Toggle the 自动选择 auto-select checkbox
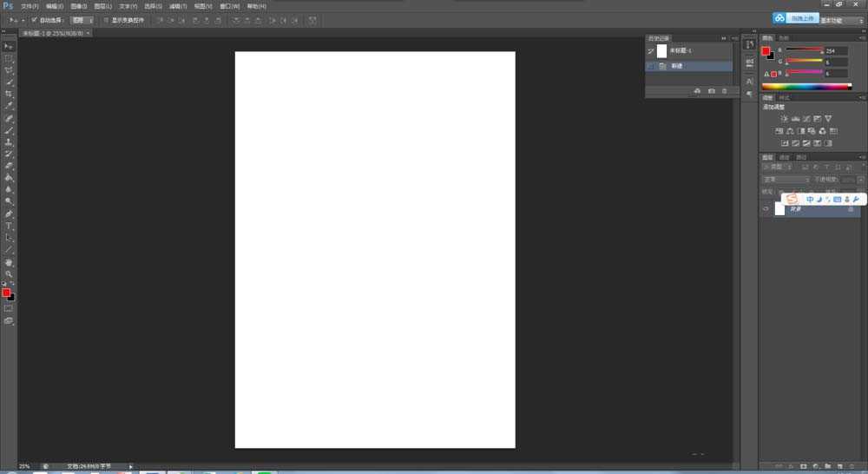Screen dimensions: 868x474 click(x=34, y=19)
